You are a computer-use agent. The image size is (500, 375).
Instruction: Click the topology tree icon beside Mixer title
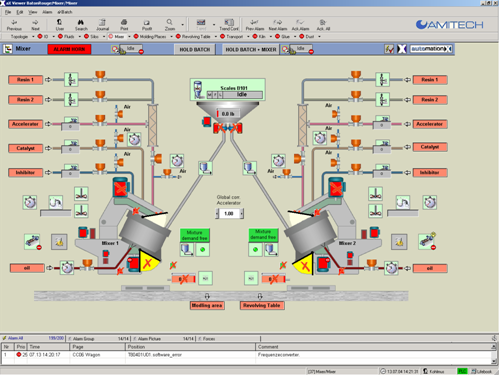coord(7,49)
